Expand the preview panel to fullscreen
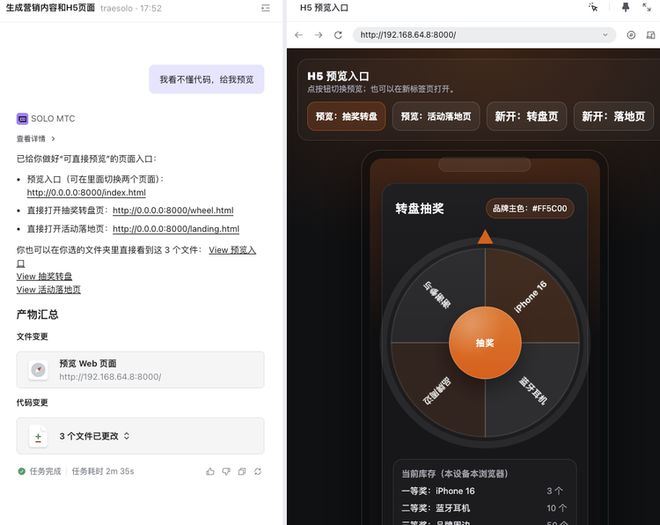Image resolution: width=660 pixels, height=525 pixels. pos(649,8)
